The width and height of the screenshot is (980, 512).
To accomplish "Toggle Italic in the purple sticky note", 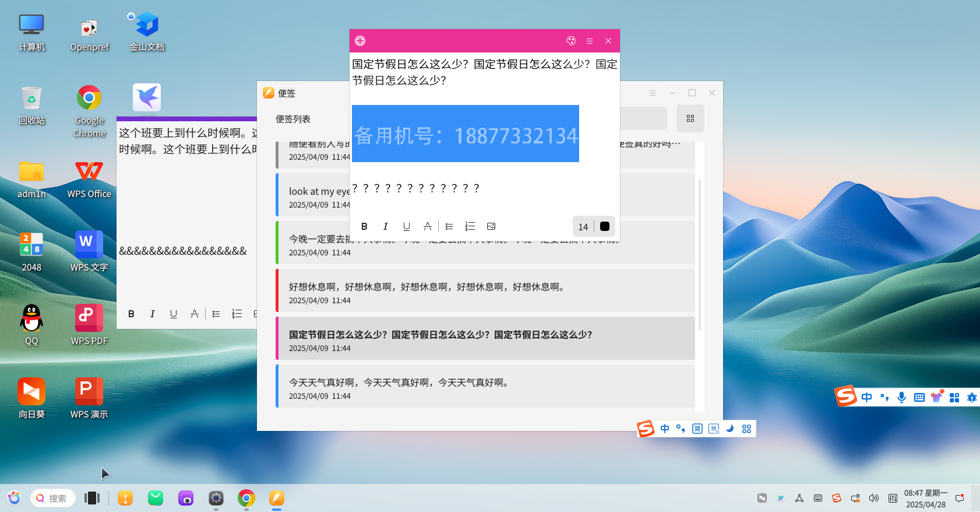I will (x=152, y=314).
